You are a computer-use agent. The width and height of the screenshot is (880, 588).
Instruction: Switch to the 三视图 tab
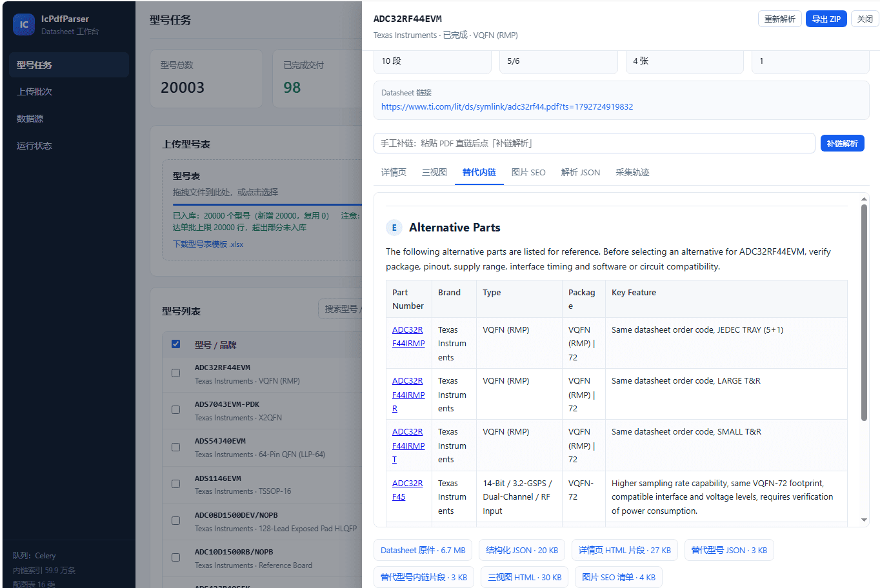click(x=434, y=172)
